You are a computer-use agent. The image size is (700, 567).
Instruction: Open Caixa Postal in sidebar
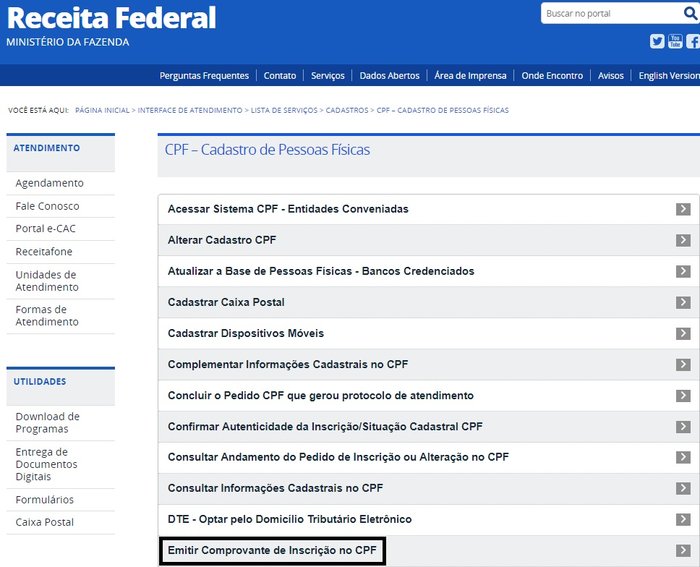point(45,522)
